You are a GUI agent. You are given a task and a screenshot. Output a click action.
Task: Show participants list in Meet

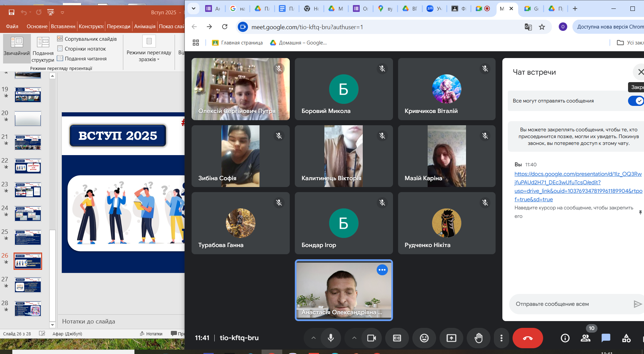point(586,338)
